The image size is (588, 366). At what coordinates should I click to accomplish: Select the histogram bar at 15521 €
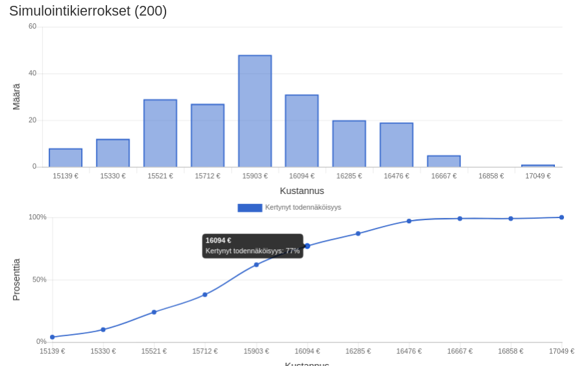(x=160, y=133)
